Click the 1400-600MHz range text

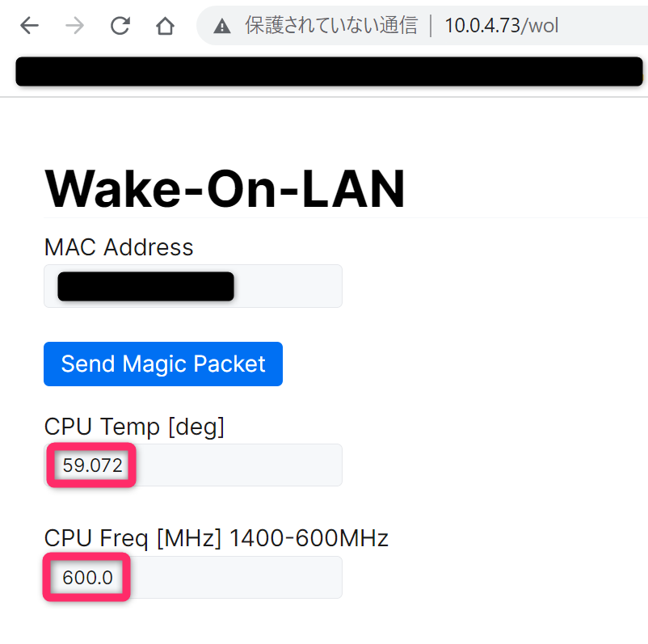tap(309, 538)
